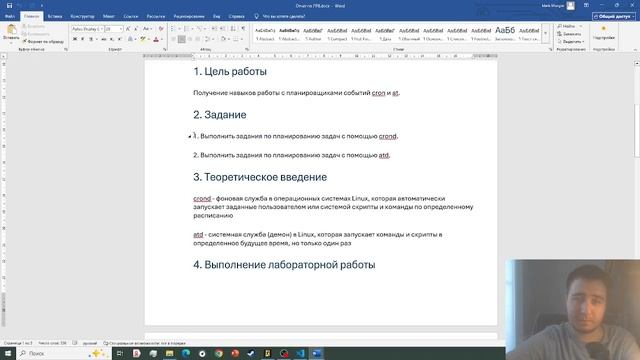
Task: Switch to the Конструктор tab
Action: click(82, 16)
